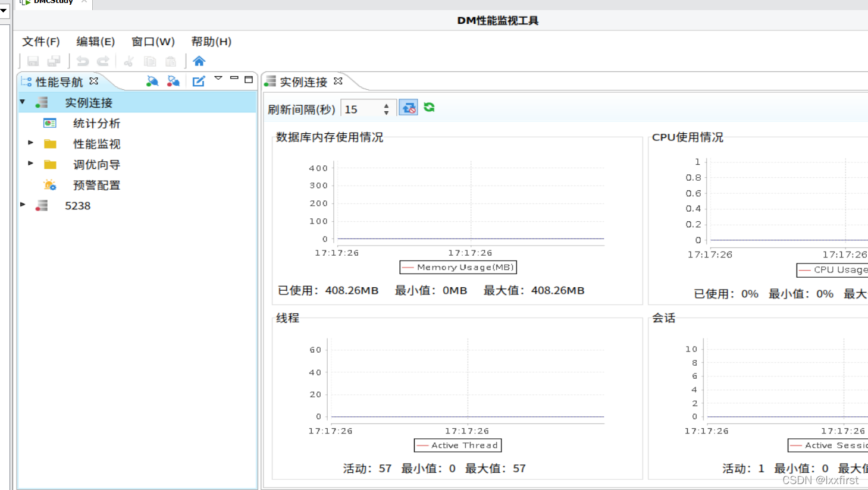Click the 已使用: 0% CPU value
The image size is (868, 490).
click(726, 294)
